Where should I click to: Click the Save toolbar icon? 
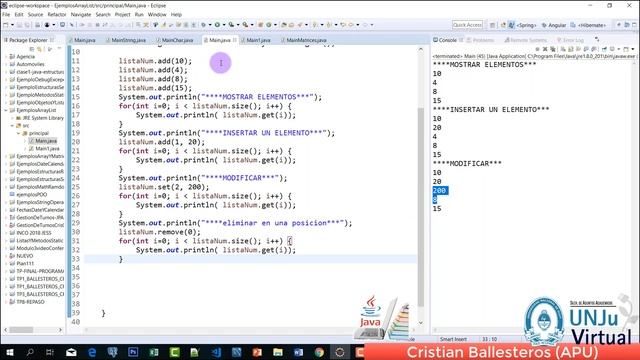20,25
